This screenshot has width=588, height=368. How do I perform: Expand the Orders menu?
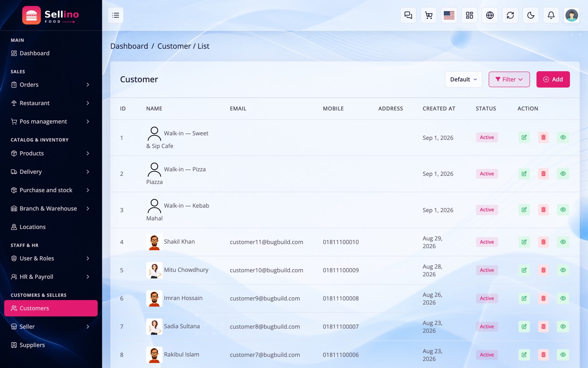coord(51,85)
